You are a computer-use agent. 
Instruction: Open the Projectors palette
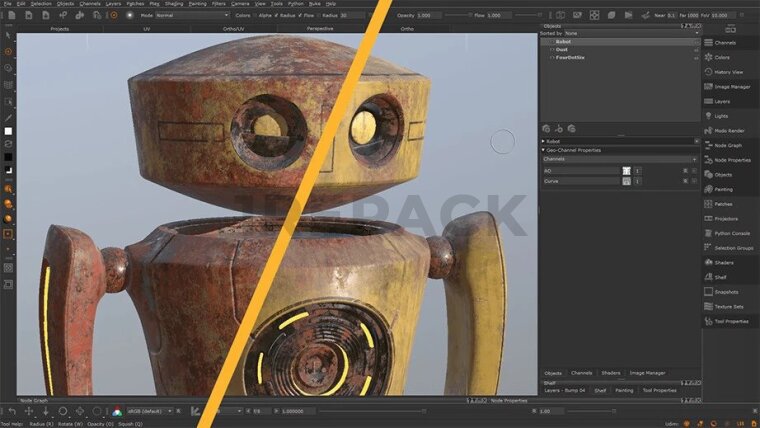725,218
